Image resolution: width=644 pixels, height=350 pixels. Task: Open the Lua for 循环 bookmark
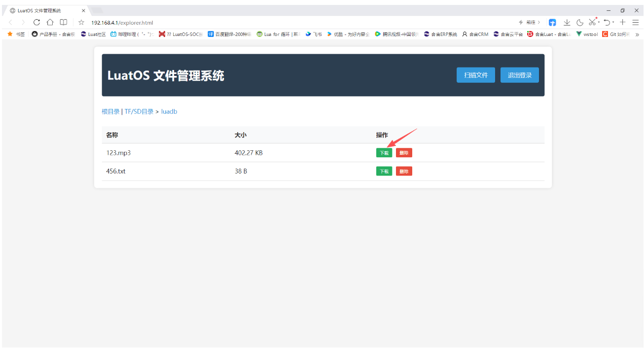pos(279,35)
